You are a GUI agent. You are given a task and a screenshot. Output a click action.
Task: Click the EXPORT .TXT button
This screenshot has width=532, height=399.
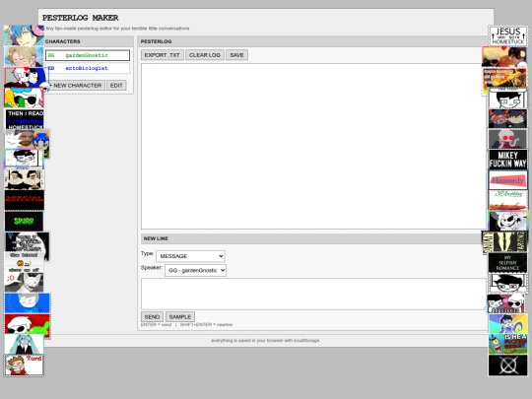coord(163,55)
